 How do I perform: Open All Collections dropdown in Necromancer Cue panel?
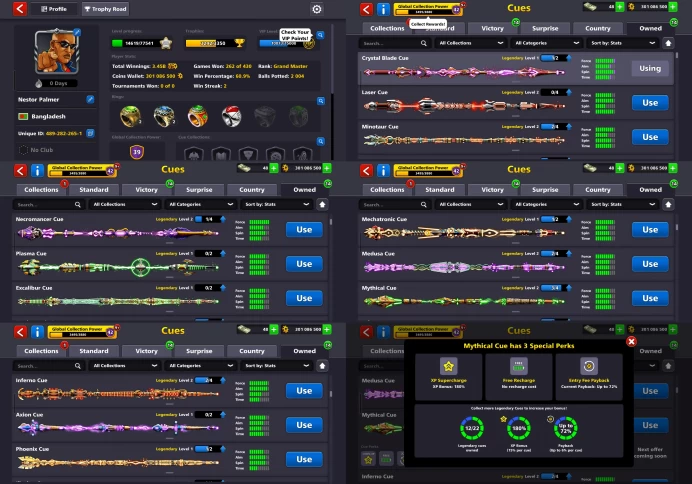124,204
